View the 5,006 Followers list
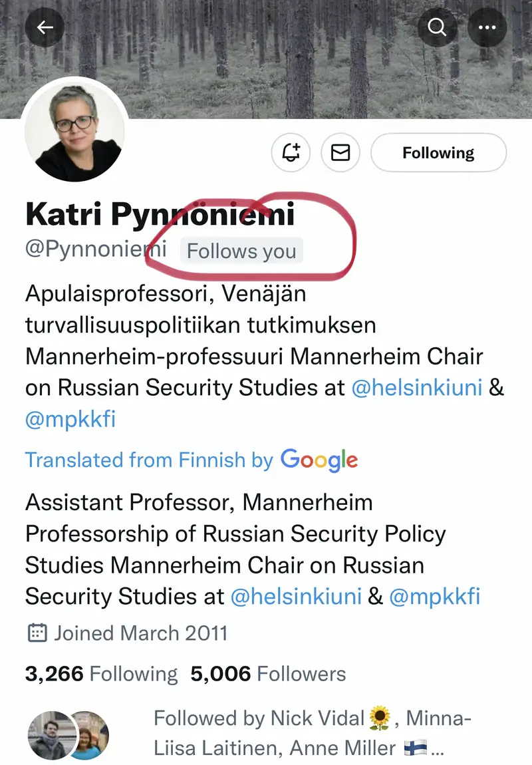Viewport: 532px width, 765px height. 268,674
